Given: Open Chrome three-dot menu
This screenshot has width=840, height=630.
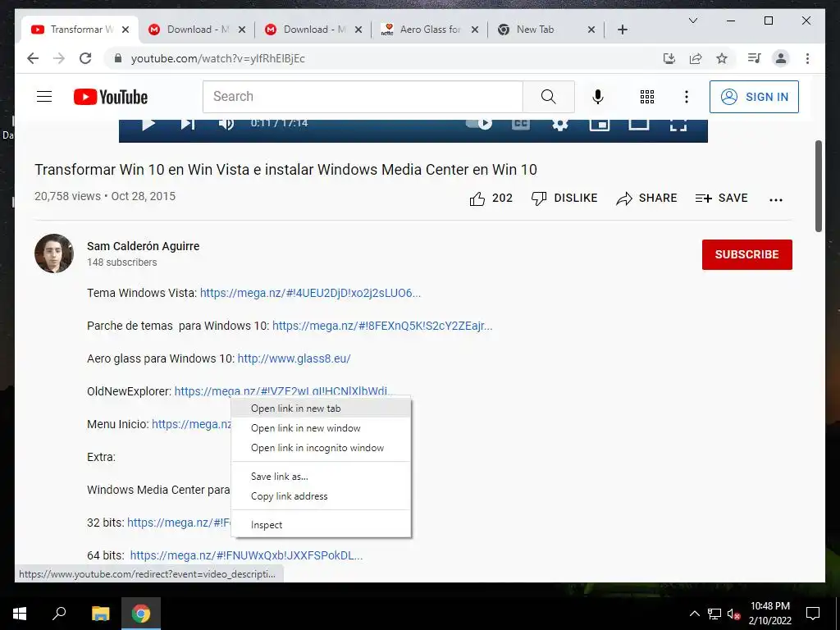Looking at the screenshot, I should [807, 58].
